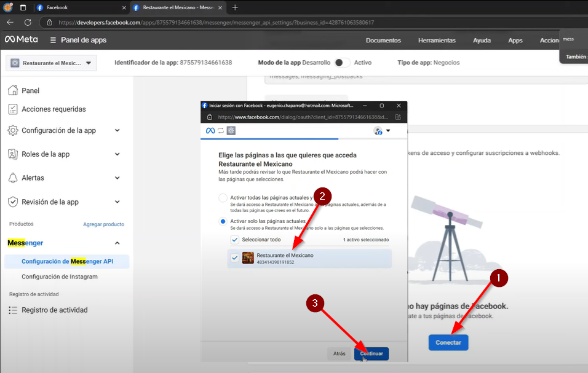This screenshot has height=373, width=588.
Task: Switch to the Facebook browser tab
Action: click(82, 7)
